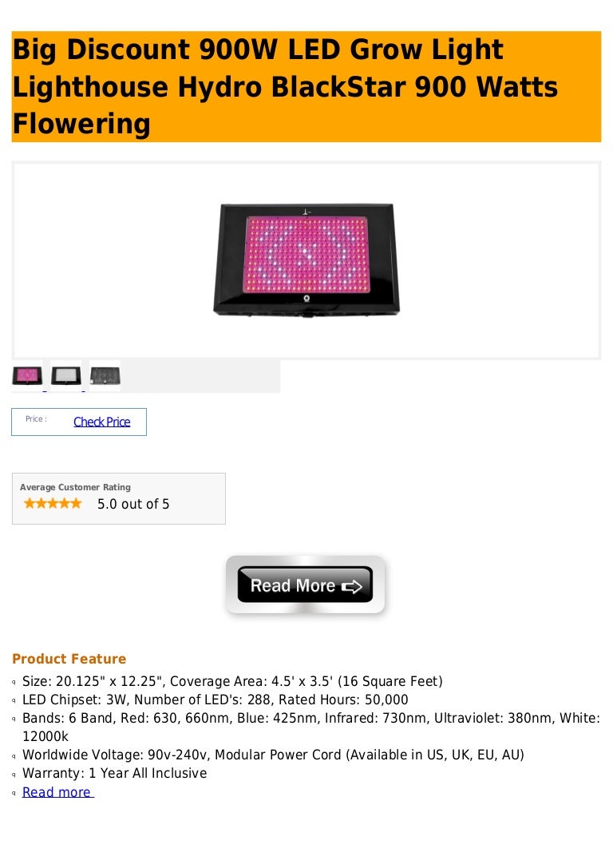Screen dimensions: 613x868
Task: Select the back view gray thumbnail
Action: (x=105, y=375)
